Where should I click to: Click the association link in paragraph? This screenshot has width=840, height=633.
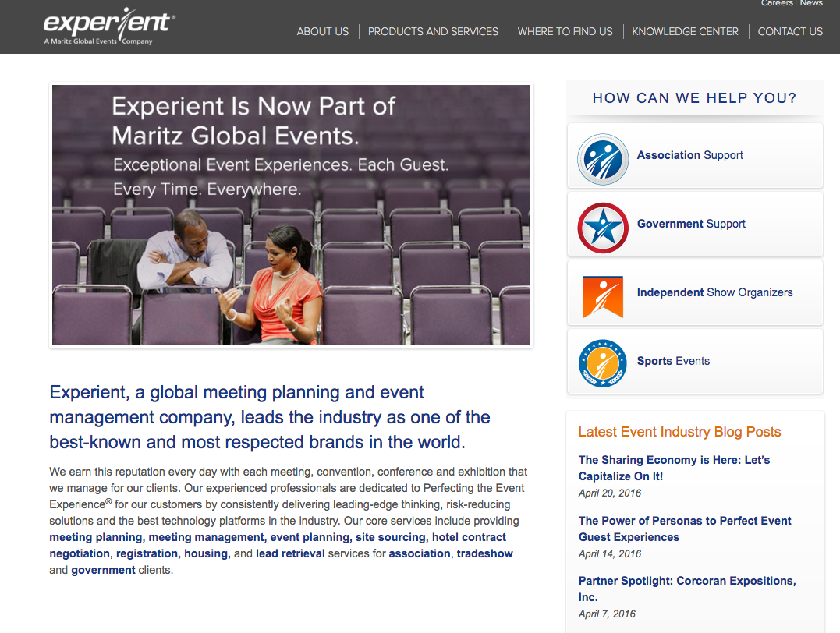[x=420, y=553]
